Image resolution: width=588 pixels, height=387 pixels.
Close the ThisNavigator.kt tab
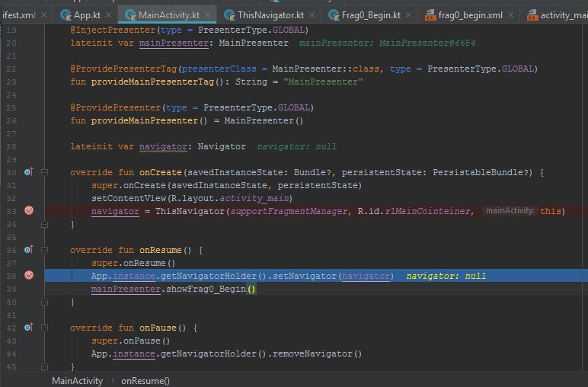(312, 15)
